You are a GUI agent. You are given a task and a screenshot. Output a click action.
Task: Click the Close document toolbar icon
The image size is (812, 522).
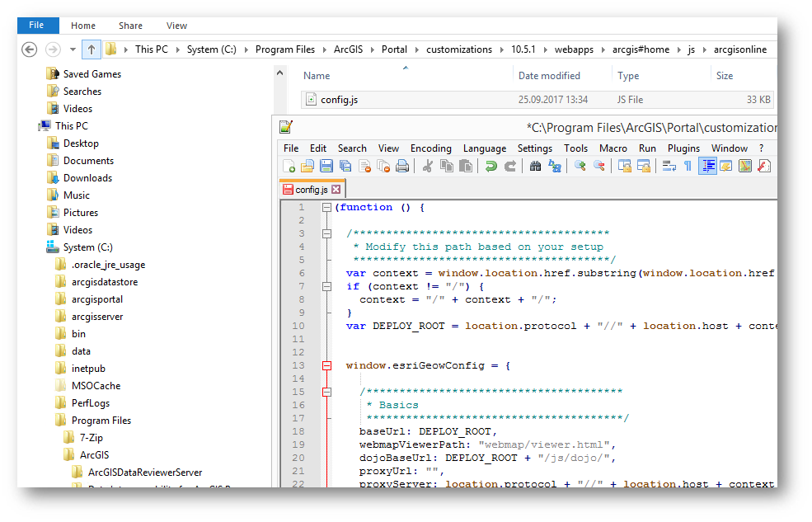point(364,166)
